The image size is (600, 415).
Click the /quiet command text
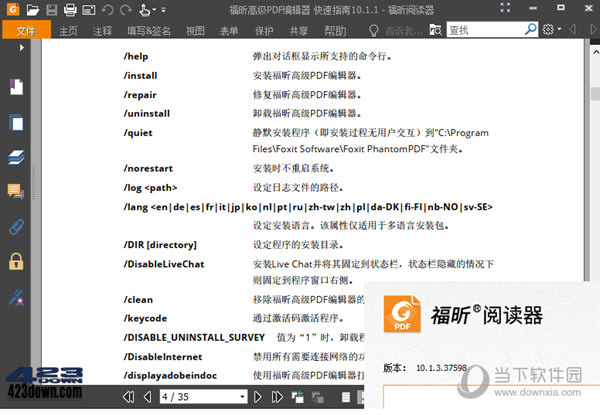(138, 133)
